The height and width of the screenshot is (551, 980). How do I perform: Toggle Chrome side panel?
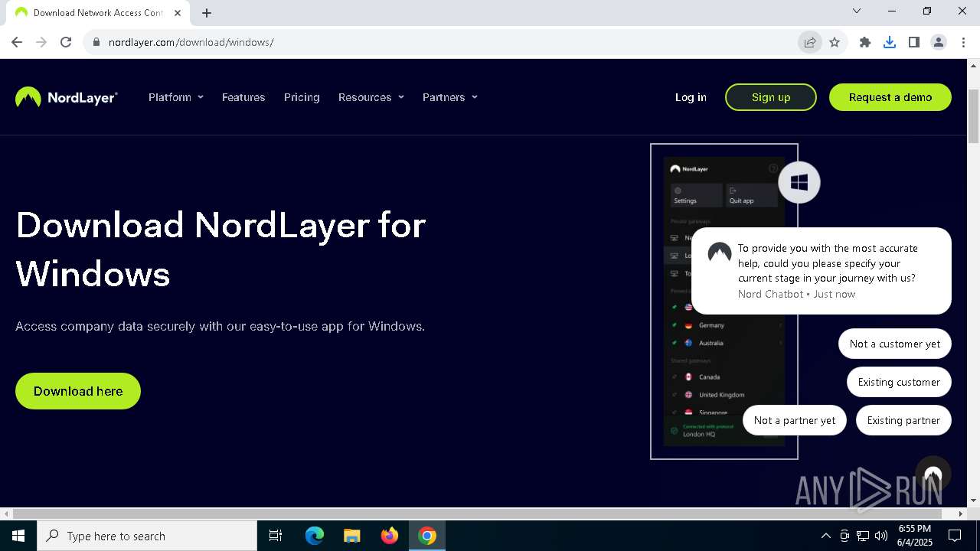914,42
